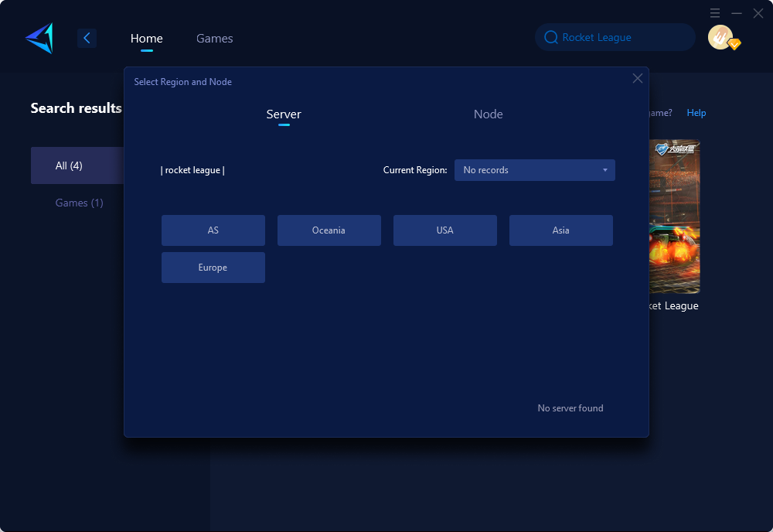
Task: Switch to the Home tab
Action: (146, 39)
